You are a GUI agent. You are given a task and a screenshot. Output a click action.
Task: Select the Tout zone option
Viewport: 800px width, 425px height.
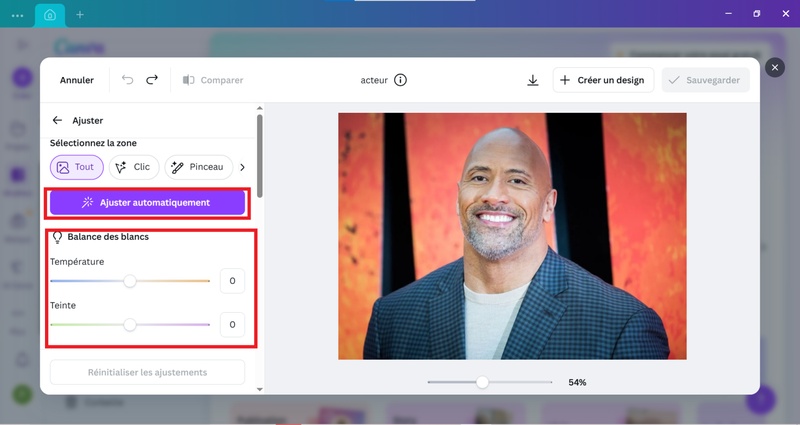tap(77, 167)
